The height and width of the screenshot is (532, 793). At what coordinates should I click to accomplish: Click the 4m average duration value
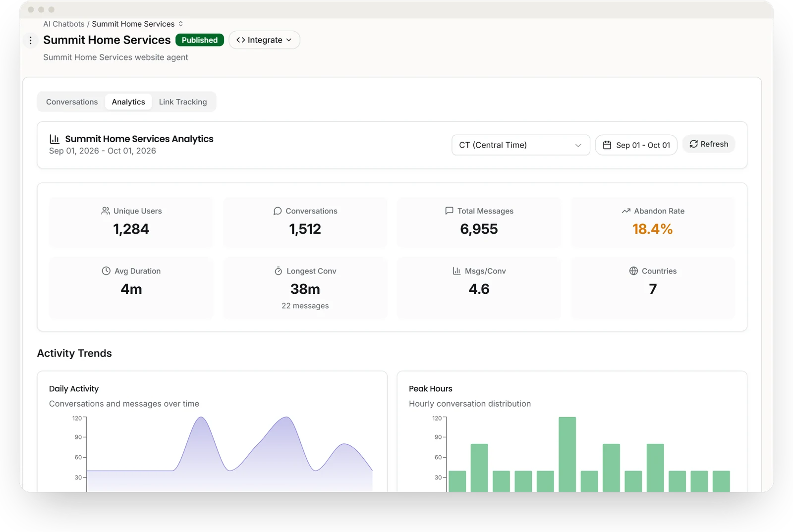[131, 289]
